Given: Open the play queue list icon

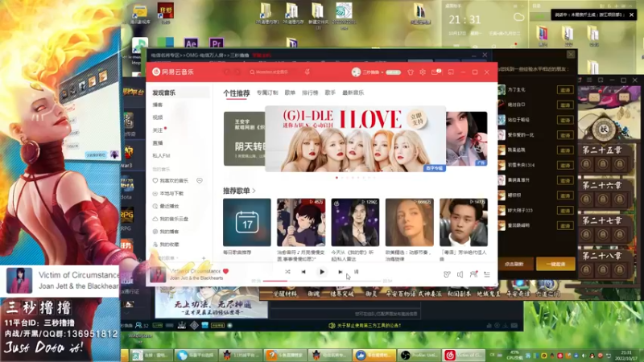Looking at the screenshot, I should (x=487, y=274).
